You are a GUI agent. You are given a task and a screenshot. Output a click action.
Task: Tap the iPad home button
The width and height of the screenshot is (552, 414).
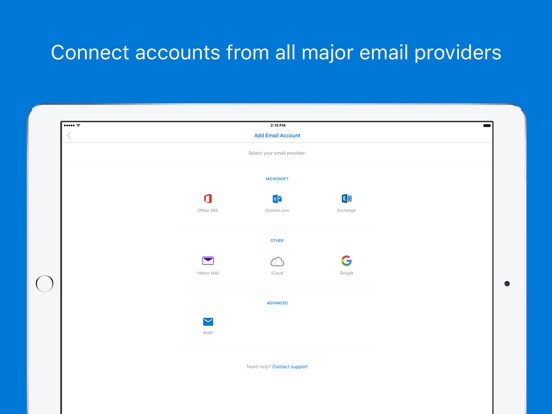point(45,283)
